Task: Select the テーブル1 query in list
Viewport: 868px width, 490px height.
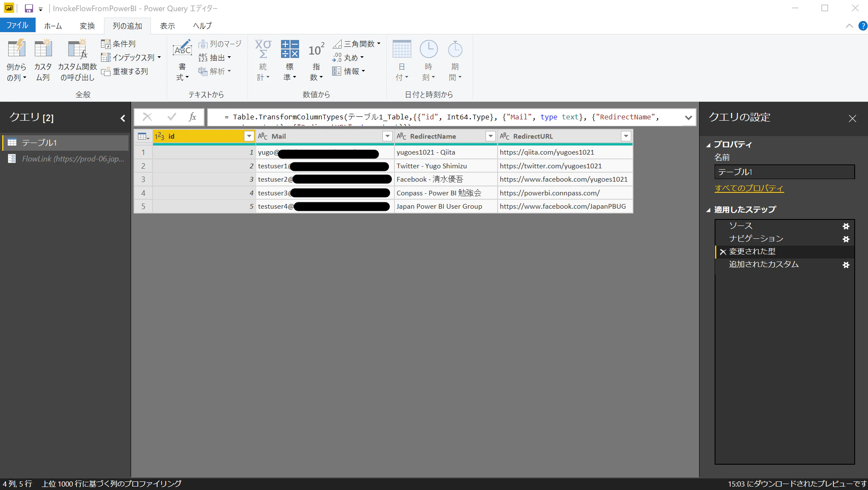Action: [66, 143]
